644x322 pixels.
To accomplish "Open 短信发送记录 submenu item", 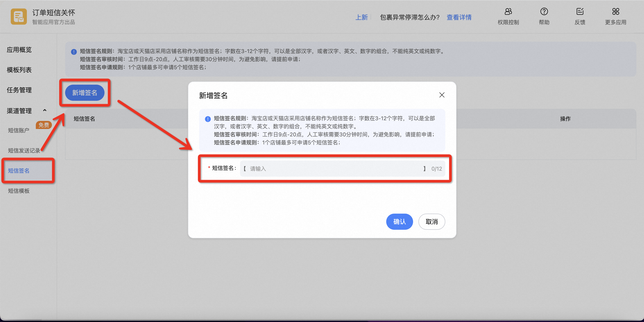I will pyautogui.click(x=24, y=151).
